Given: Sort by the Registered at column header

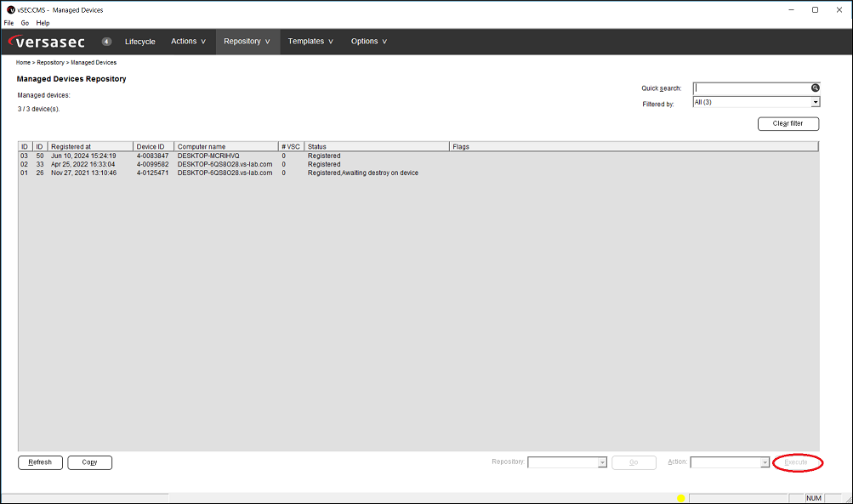Looking at the screenshot, I should tap(90, 147).
